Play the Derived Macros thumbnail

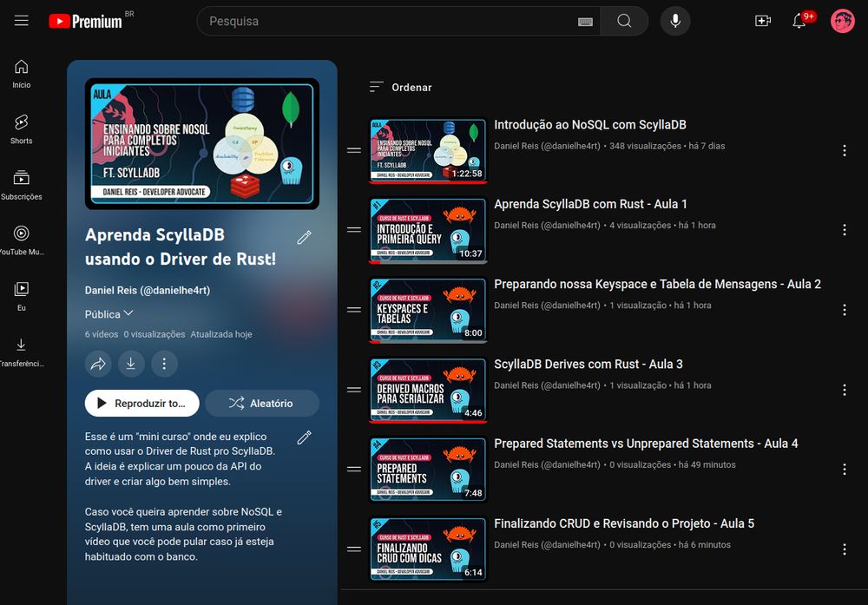(x=428, y=390)
